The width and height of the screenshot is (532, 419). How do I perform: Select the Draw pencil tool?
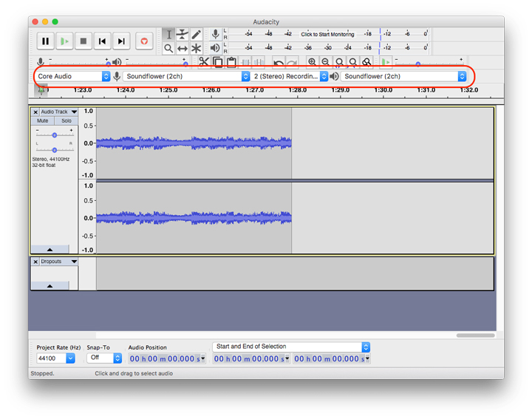pos(197,34)
